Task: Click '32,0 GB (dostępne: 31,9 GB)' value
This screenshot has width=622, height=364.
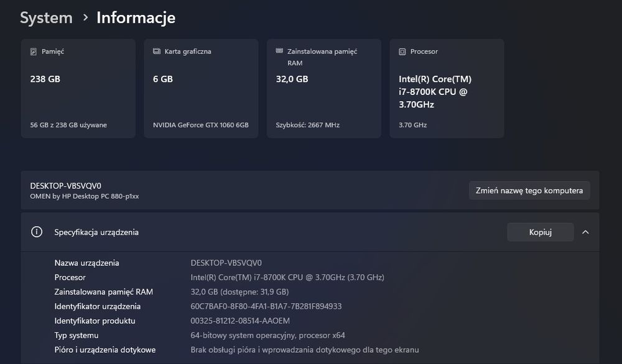Action: point(239,292)
